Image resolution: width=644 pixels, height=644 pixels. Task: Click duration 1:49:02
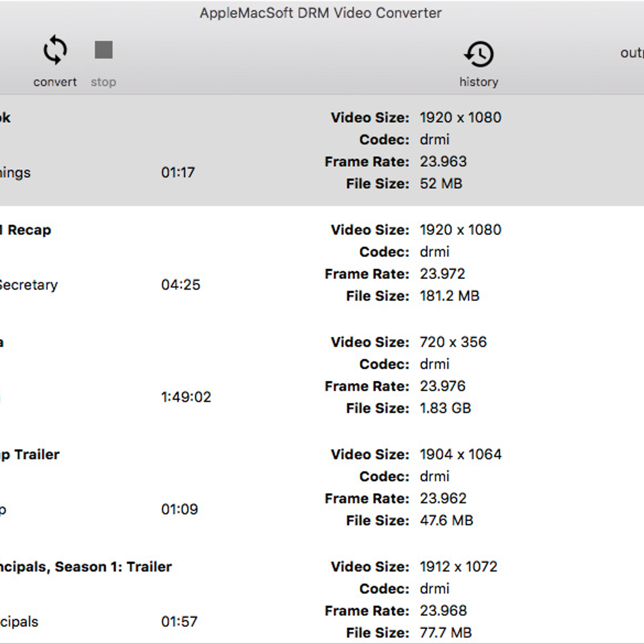click(x=186, y=397)
